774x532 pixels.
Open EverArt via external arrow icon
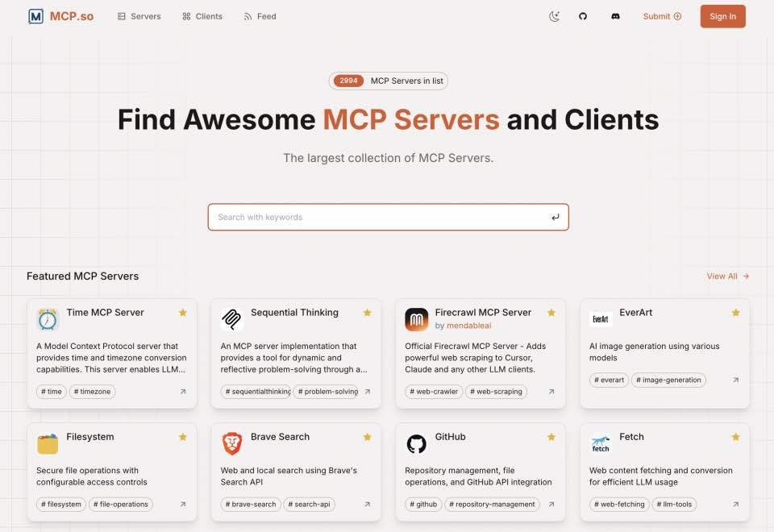[x=735, y=380]
